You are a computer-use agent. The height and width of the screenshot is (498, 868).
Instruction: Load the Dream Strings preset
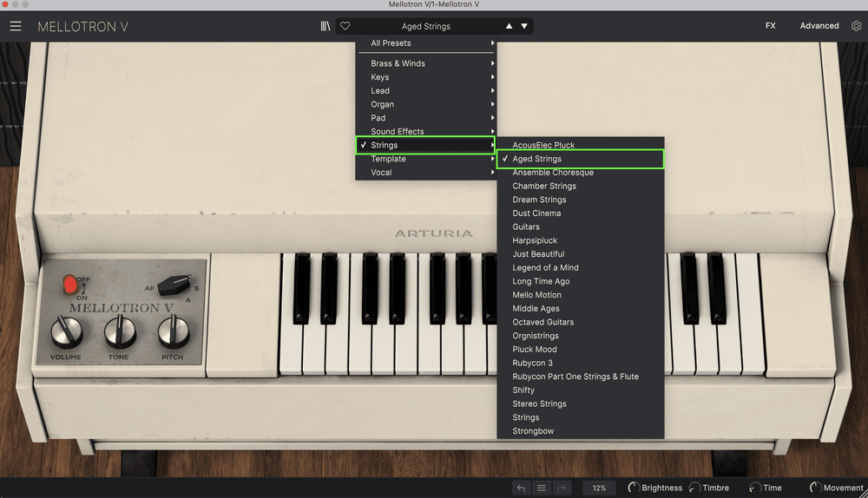580,200
